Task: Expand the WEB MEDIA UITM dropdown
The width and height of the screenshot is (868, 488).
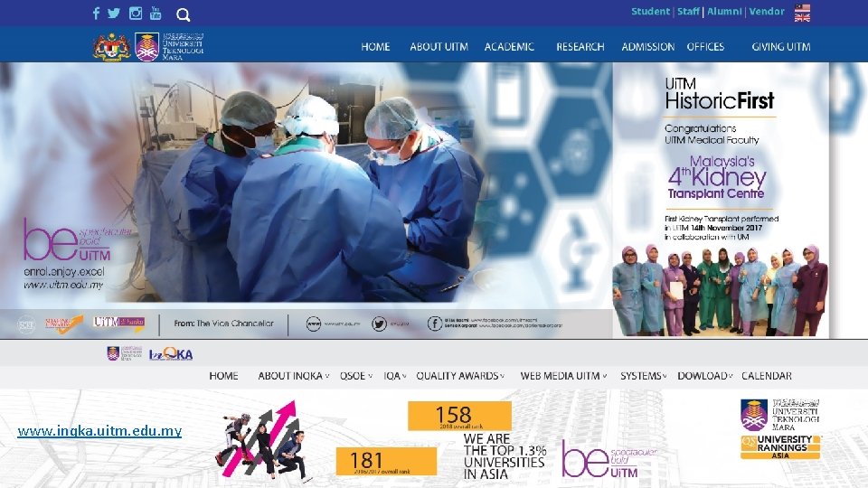Action: pyautogui.click(x=563, y=376)
